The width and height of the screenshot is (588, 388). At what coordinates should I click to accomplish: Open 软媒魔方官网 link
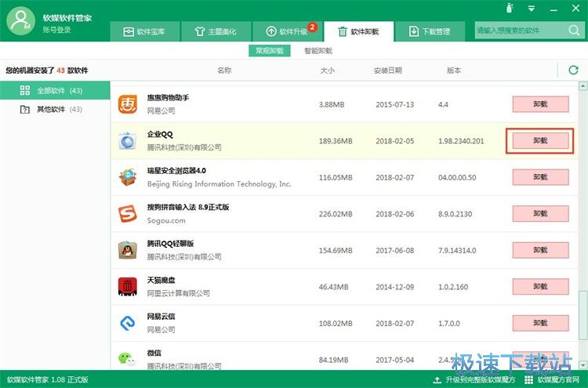click(x=558, y=379)
